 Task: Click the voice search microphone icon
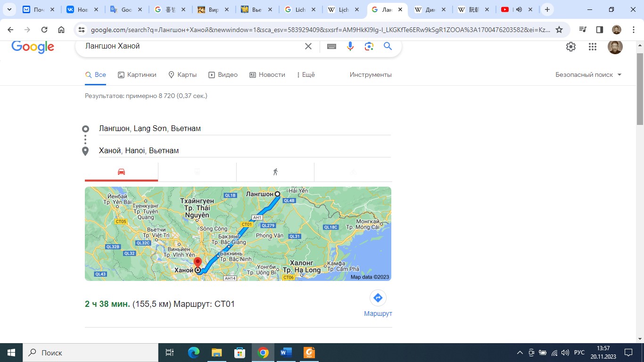point(350,46)
